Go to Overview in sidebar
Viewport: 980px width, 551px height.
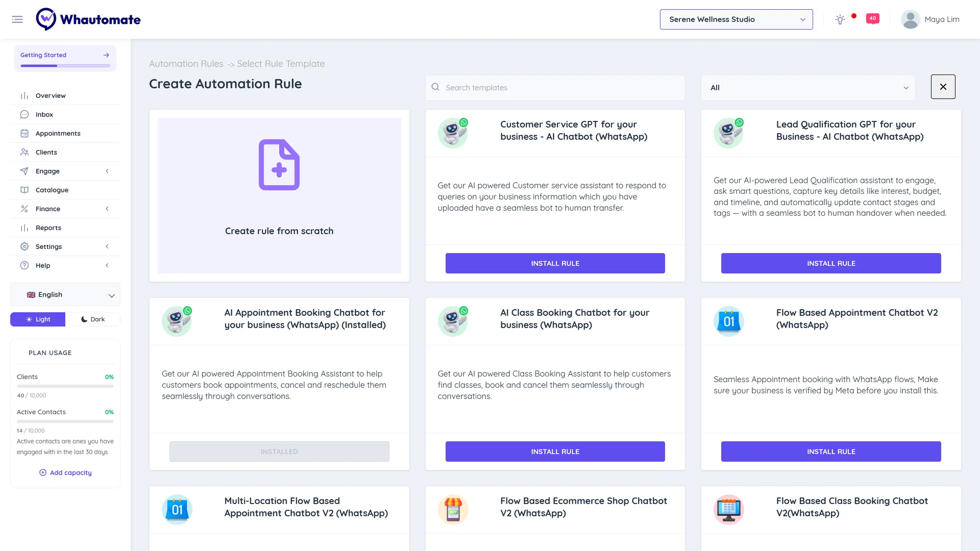pyautogui.click(x=65, y=95)
